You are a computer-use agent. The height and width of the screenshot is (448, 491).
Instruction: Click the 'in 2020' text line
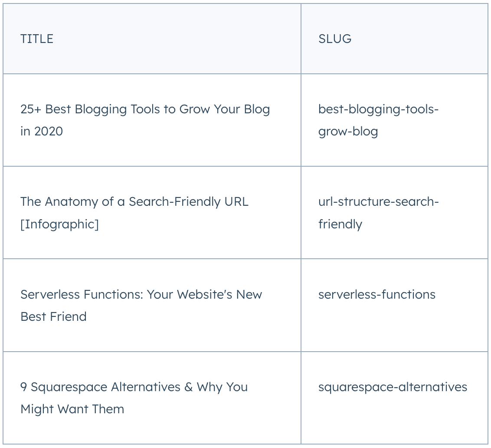coord(42,132)
